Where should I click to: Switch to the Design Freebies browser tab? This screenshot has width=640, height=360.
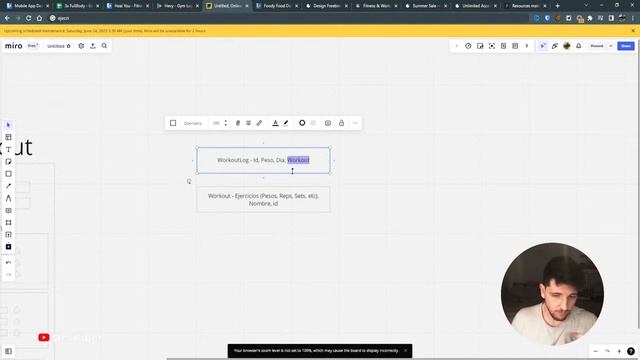click(x=326, y=6)
